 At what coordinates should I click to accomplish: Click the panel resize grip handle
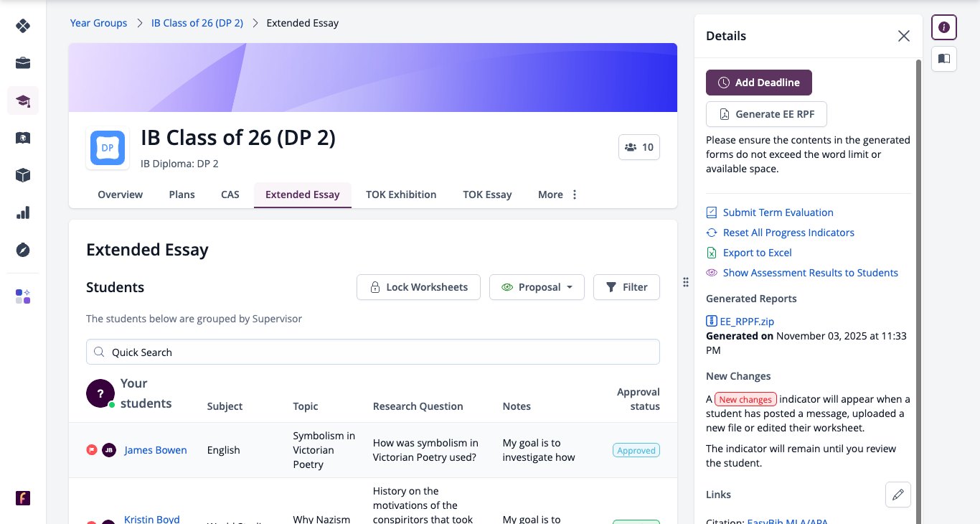tap(686, 282)
